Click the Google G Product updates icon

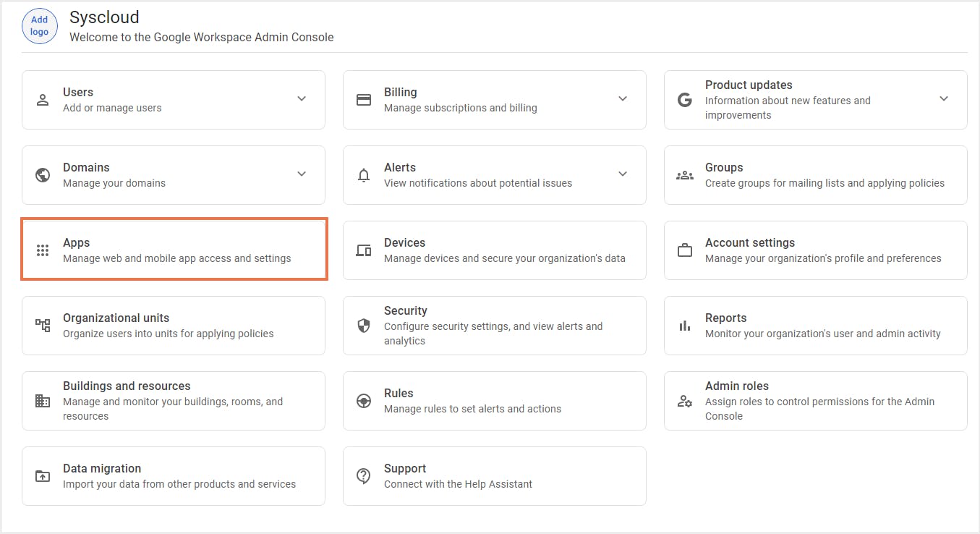[685, 100]
